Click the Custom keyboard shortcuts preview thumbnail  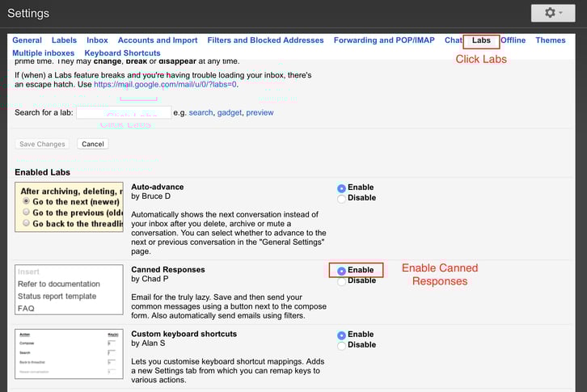69,354
